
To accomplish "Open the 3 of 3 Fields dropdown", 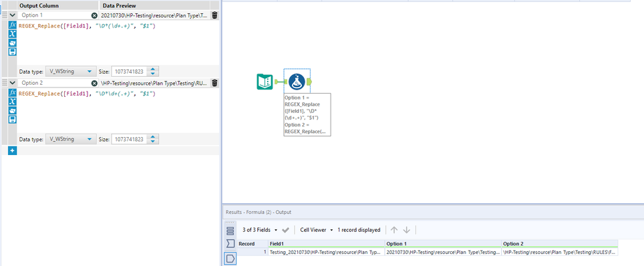I will [260, 230].
